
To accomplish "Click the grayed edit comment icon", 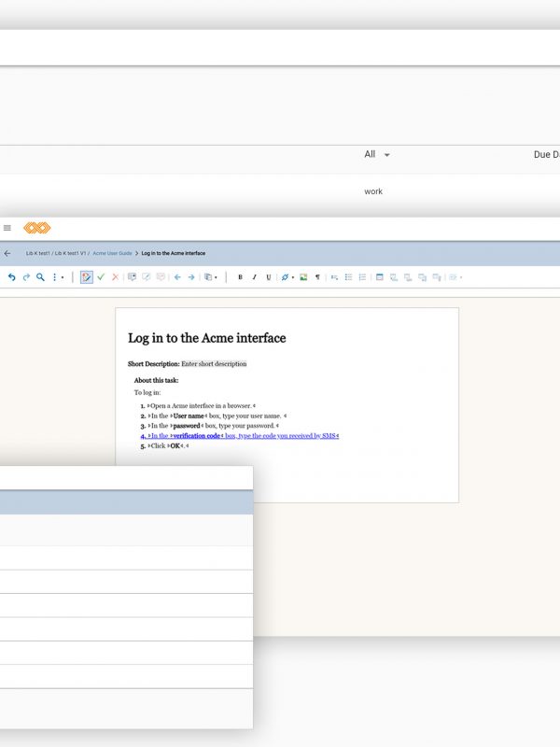I will click(x=147, y=276).
